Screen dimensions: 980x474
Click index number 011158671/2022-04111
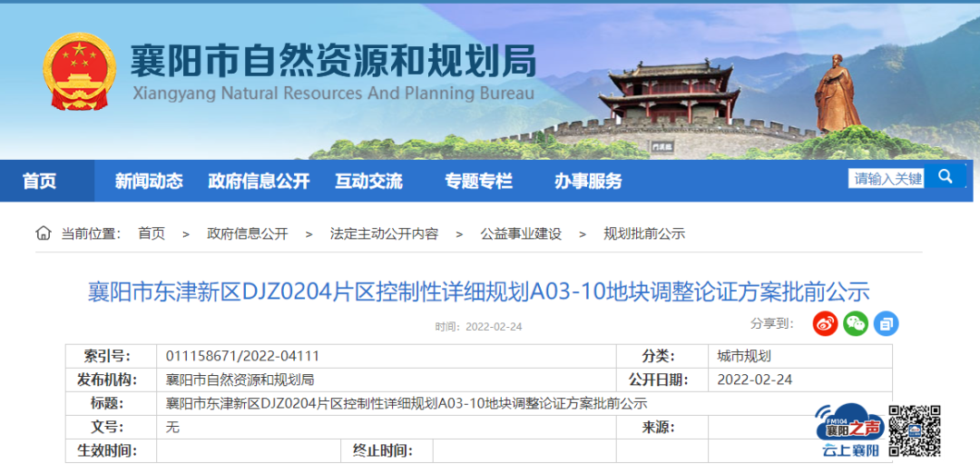coord(242,357)
